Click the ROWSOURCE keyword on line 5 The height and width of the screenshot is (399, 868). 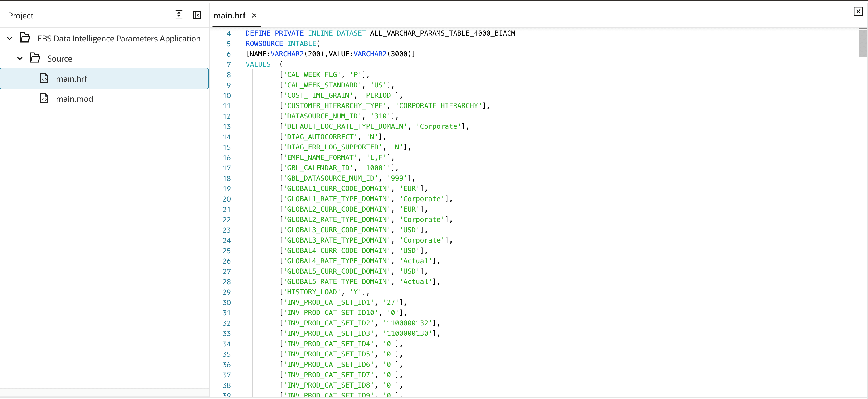264,43
